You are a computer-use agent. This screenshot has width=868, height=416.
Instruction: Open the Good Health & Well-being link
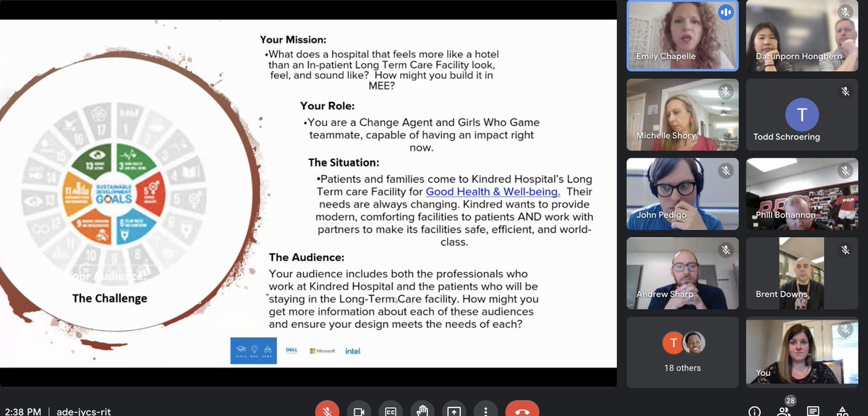coord(493,192)
